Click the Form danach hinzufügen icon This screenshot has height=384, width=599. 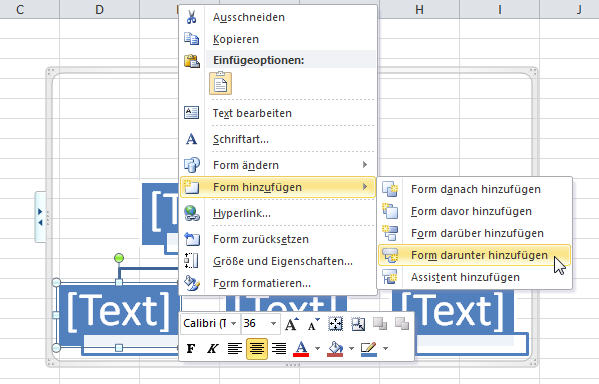390,189
